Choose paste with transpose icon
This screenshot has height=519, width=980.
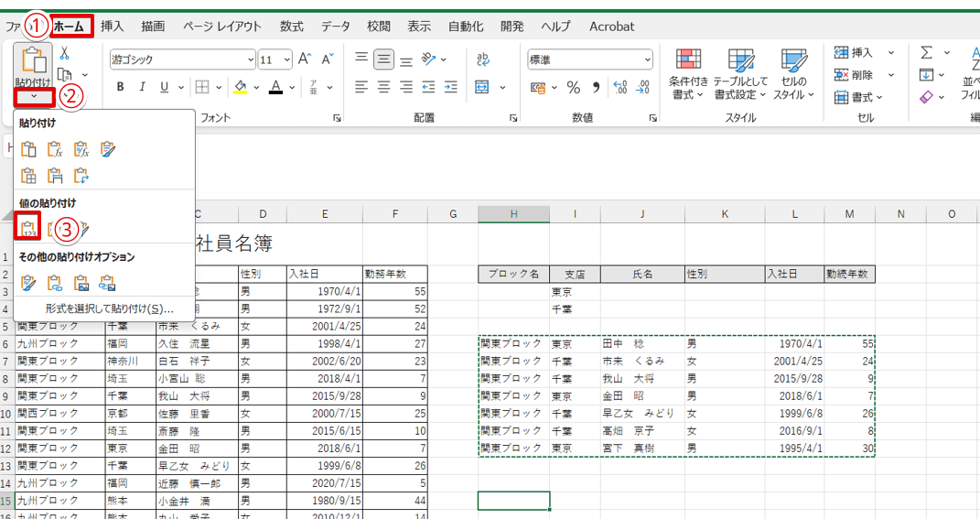tap(81, 176)
